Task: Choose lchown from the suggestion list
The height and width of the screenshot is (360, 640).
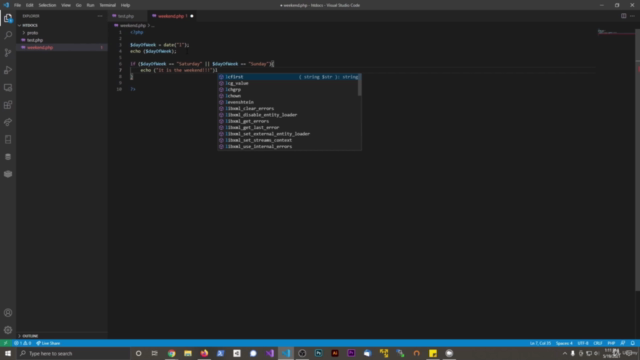Action: click(288, 96)
